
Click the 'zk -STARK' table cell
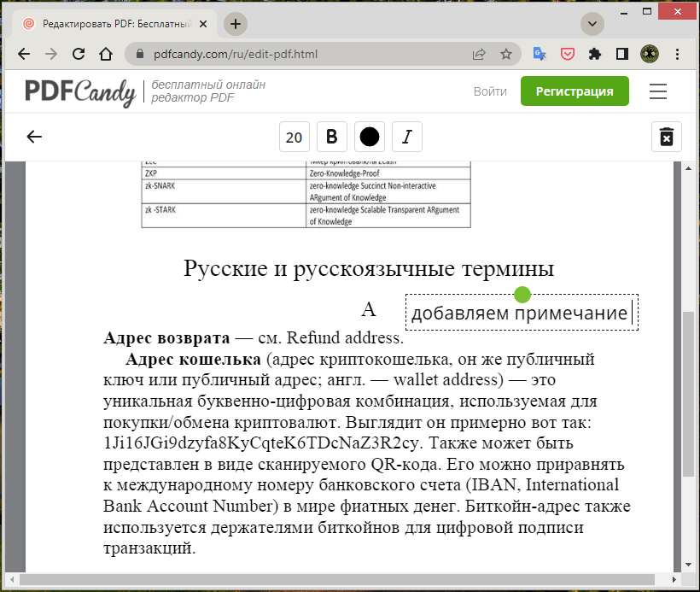[x=224, y=215]
